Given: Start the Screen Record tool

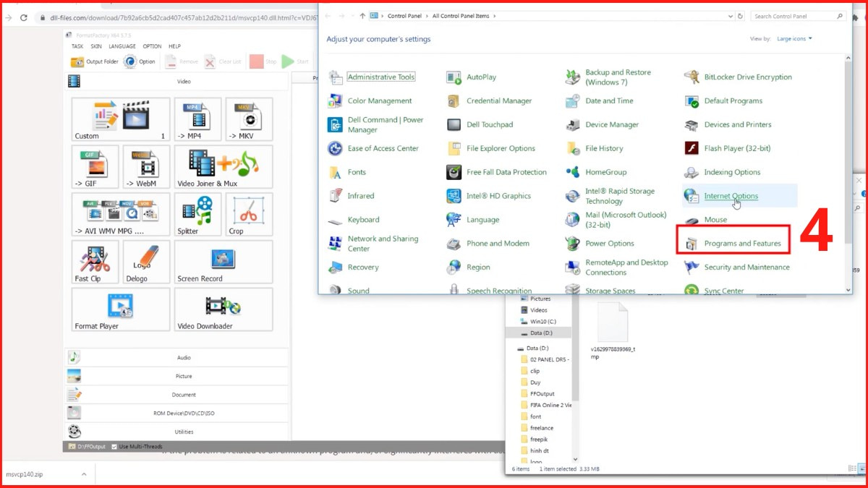Looking at the screenshot, I should pyautogui.click(x=224, y=262).
